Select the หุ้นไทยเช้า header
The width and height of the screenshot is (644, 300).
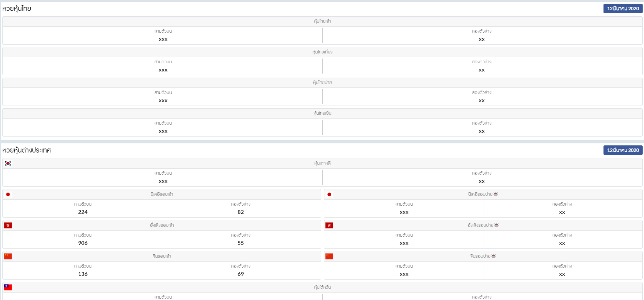click(x=322, y=21)
